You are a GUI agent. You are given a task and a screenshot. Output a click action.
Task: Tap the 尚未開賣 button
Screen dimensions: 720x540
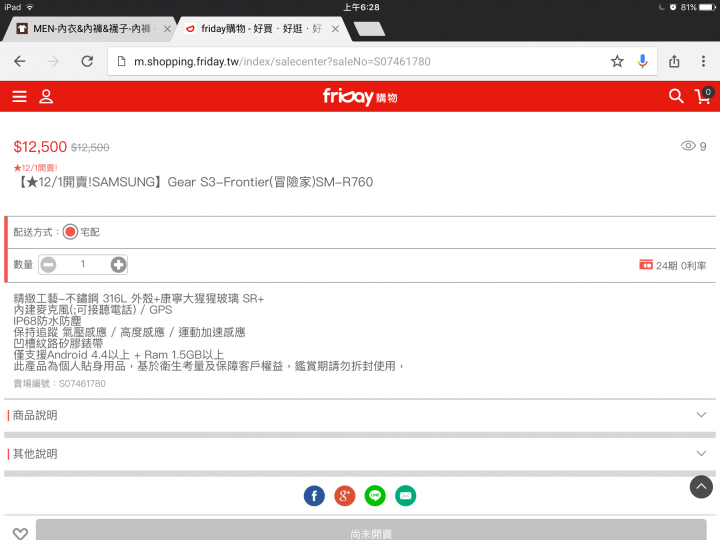pyautogui.click(x=371, y=530)
